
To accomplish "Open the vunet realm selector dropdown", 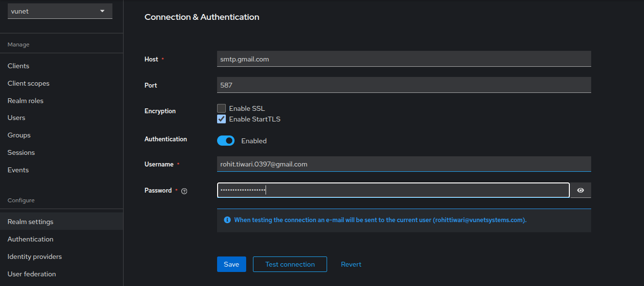I will [x=60, y=11].
